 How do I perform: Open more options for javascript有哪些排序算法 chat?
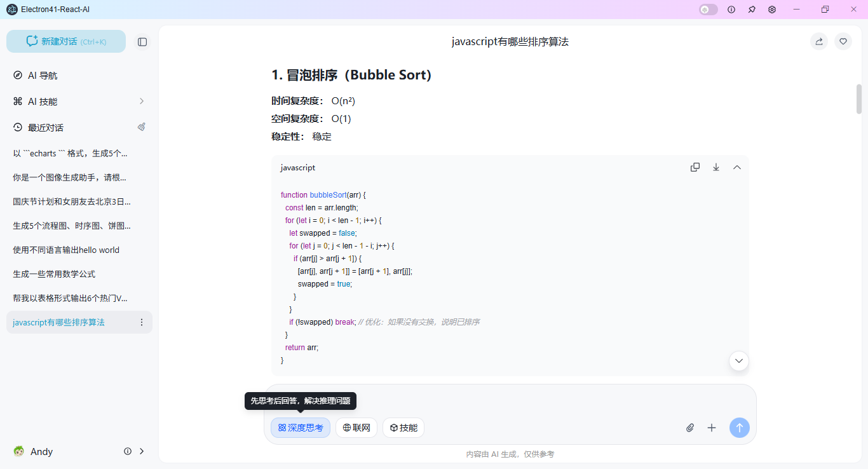pyautogui.click(x=142, y=322)
